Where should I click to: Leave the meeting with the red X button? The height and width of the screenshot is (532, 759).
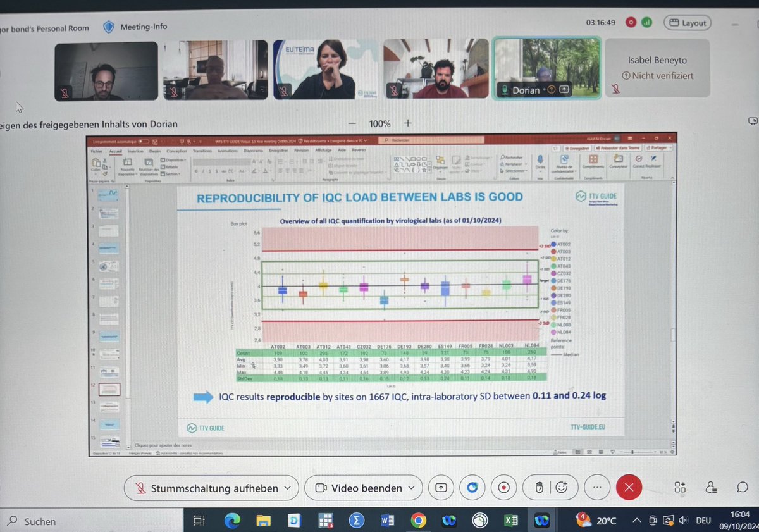pyautogui.click(x=628, y=488)
